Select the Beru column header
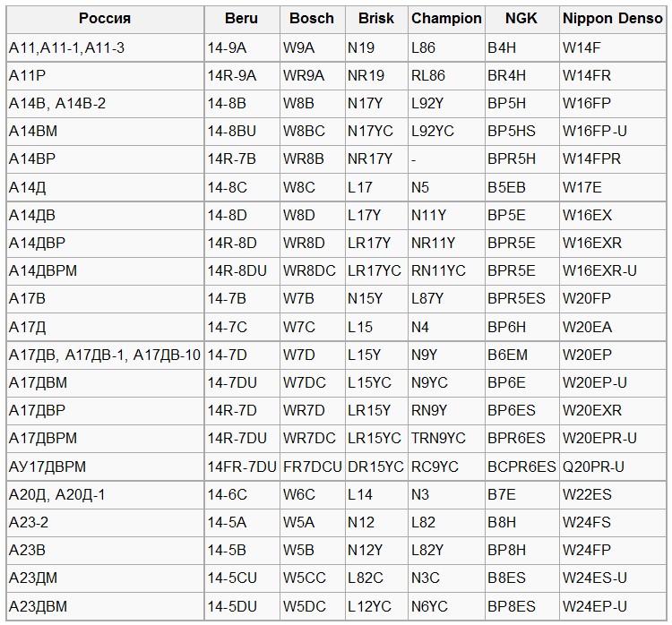This screenshot has height=625, width=672. coord(242,19)
